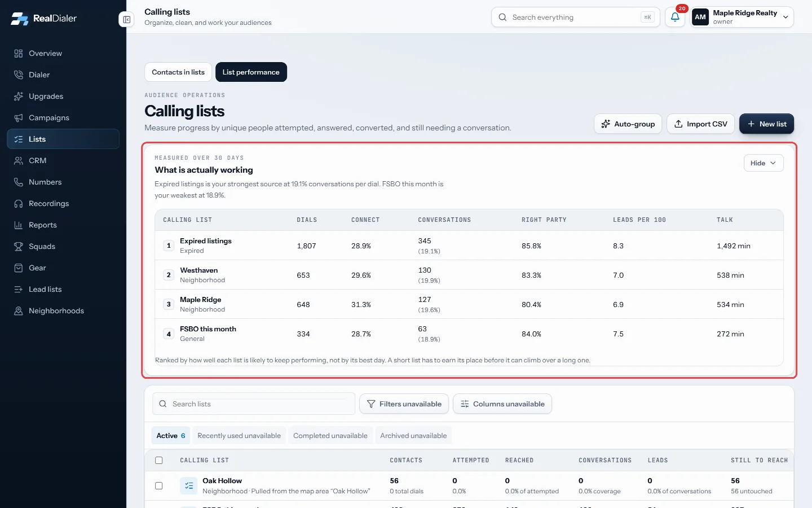812x508 pixels.
Task: Go to Upgrades sparkle icon in sidebar
Action: pos(19,96)
